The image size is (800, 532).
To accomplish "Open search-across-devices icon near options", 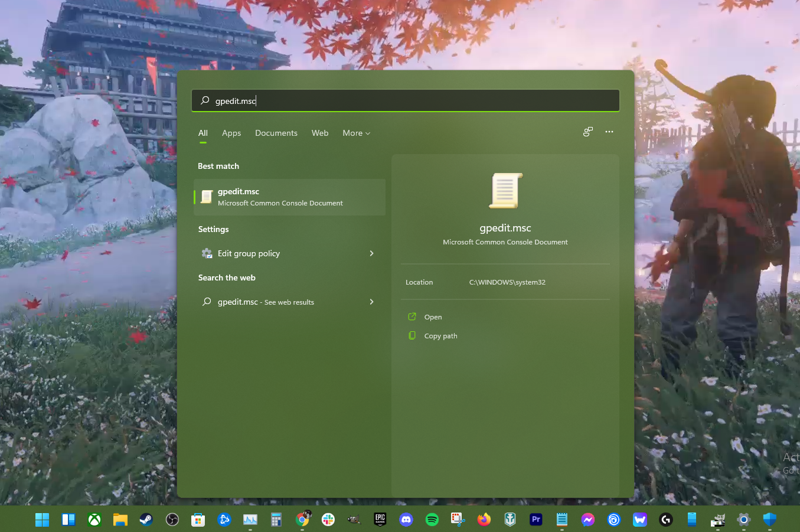I will [588, 132].
